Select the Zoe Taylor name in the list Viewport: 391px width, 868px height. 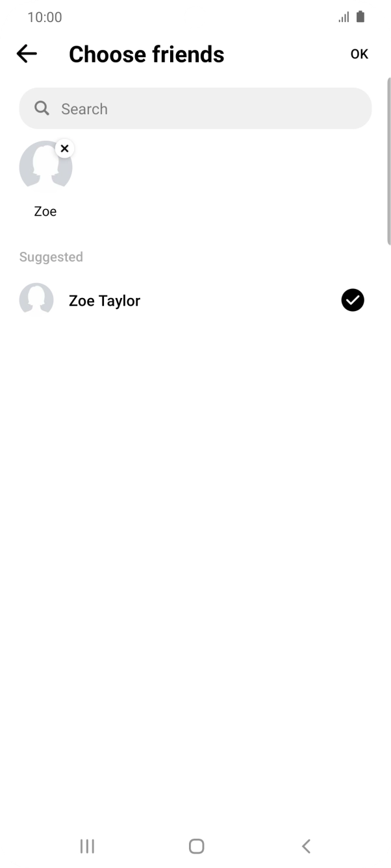105,301
